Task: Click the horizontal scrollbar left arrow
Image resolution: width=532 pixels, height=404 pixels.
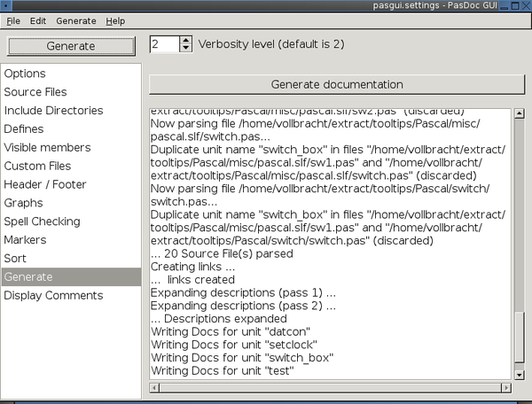Action: coord(154,388)
